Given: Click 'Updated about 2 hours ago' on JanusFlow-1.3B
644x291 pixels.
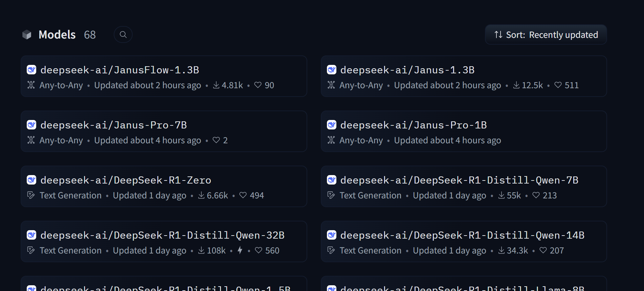Looking at the screenshot, I should 148,85.
